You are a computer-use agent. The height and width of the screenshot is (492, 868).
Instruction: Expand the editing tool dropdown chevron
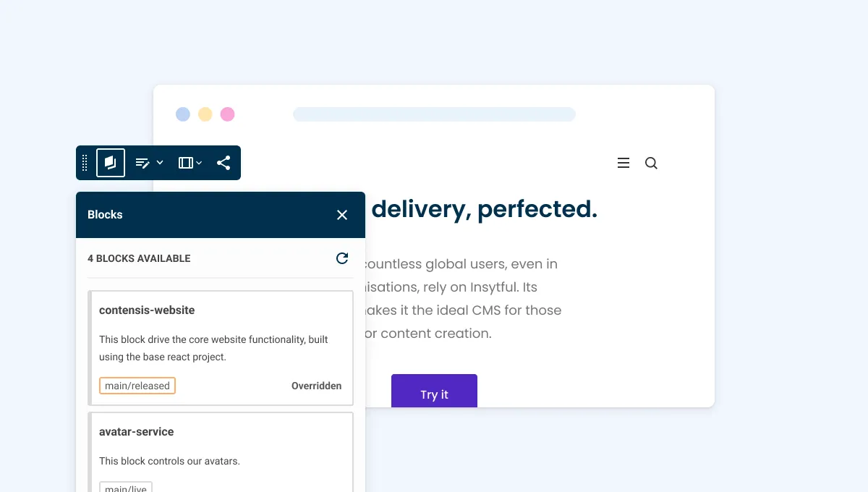(x=158, y=163)
